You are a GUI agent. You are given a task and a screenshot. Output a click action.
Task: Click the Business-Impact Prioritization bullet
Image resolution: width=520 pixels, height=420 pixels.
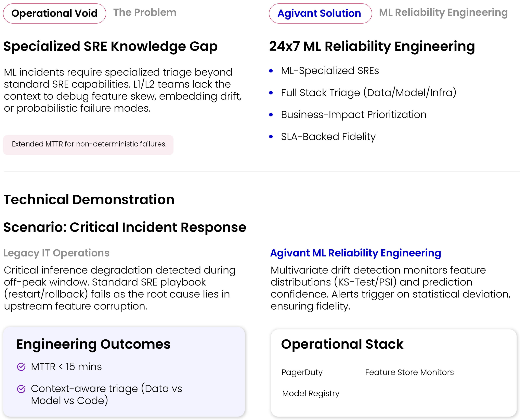tap(353, 115)
